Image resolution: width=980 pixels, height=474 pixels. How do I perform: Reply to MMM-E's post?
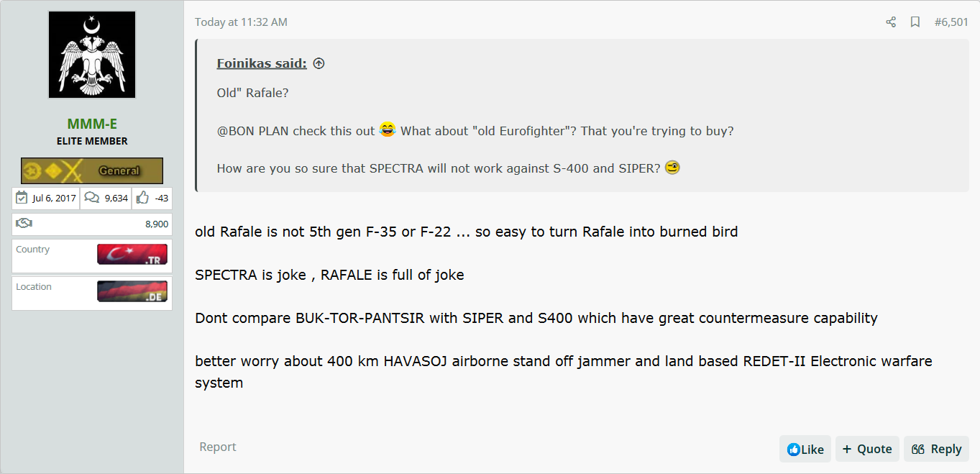(936, 449)
